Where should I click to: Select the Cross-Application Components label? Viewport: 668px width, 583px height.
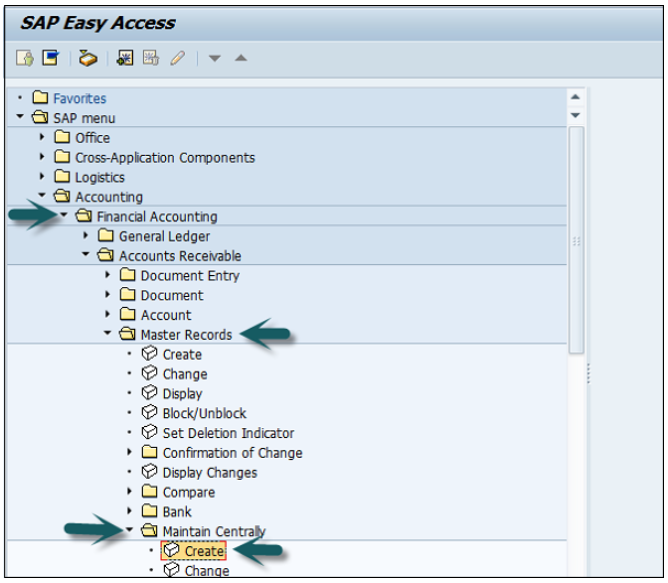click(x=165, y=158)
